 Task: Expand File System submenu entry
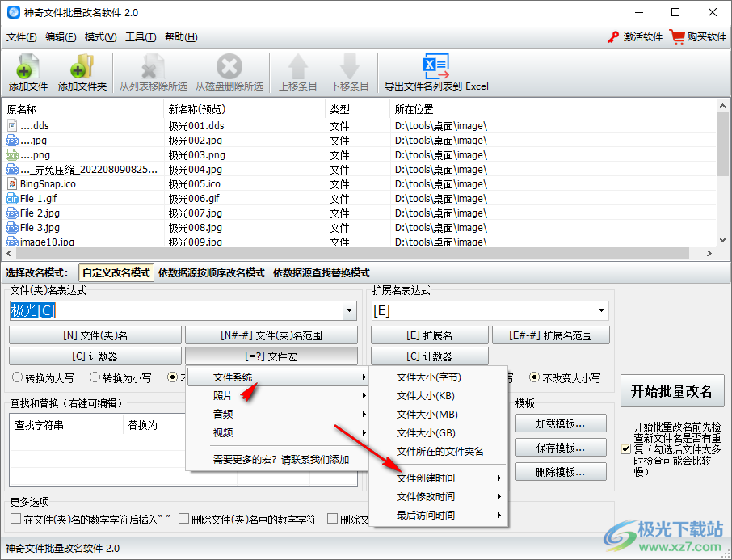[x=277, y=377]
